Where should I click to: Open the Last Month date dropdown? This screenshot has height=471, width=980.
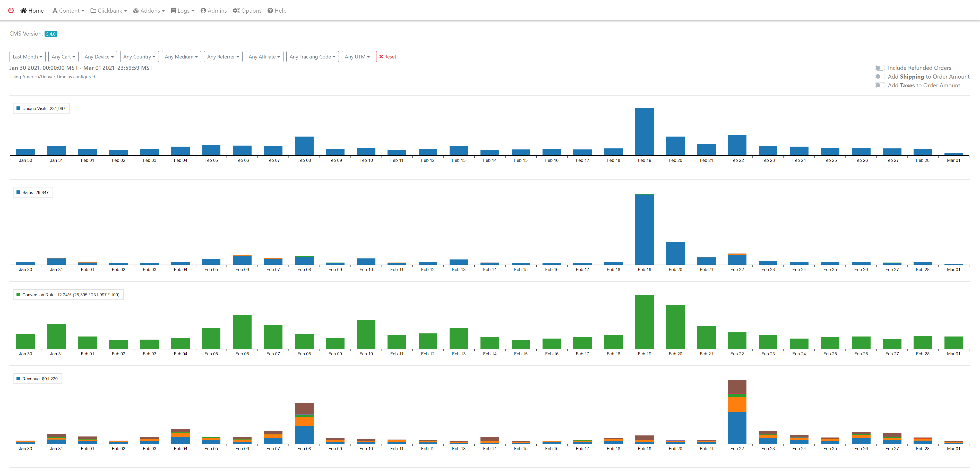coord(27,57)
